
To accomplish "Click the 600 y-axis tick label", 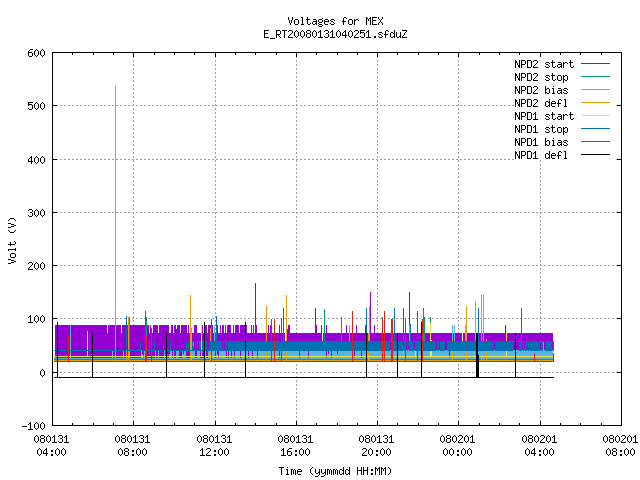I will pos(36,53).
